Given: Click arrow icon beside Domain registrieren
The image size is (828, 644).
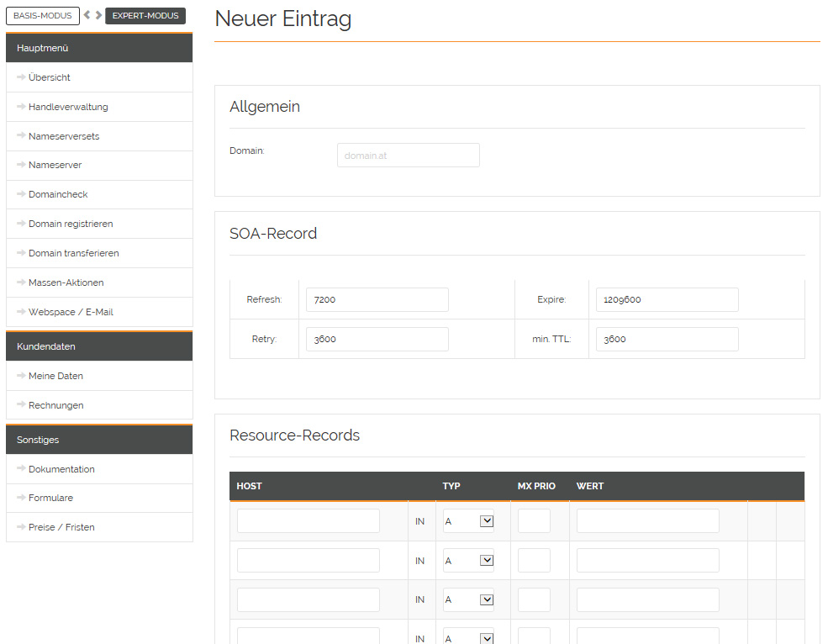Looking at the screenshot, I should tap(21, 224).
